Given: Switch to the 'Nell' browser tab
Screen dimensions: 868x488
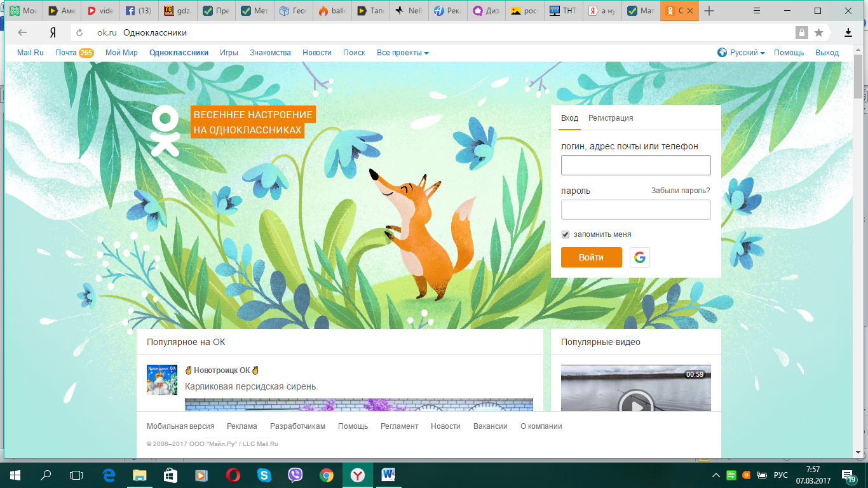Looking at the screenshot, I should pos(409,11).
